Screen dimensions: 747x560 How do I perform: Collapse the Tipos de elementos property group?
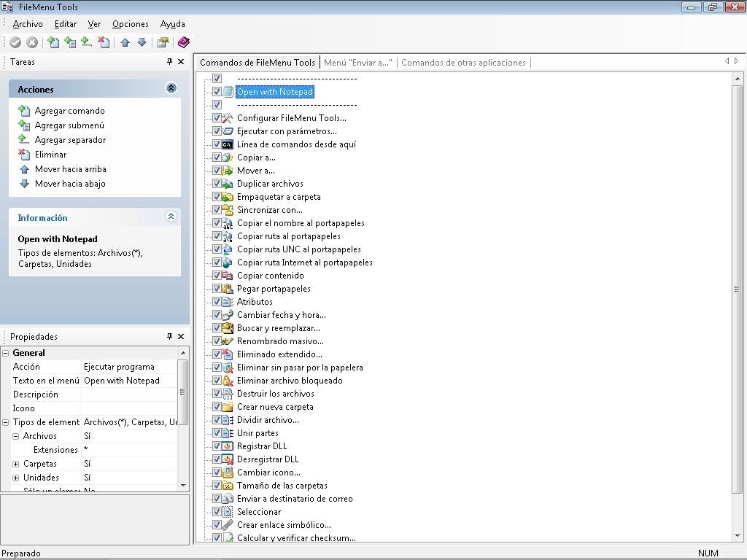pyautogui.click(x=6, y=422)
